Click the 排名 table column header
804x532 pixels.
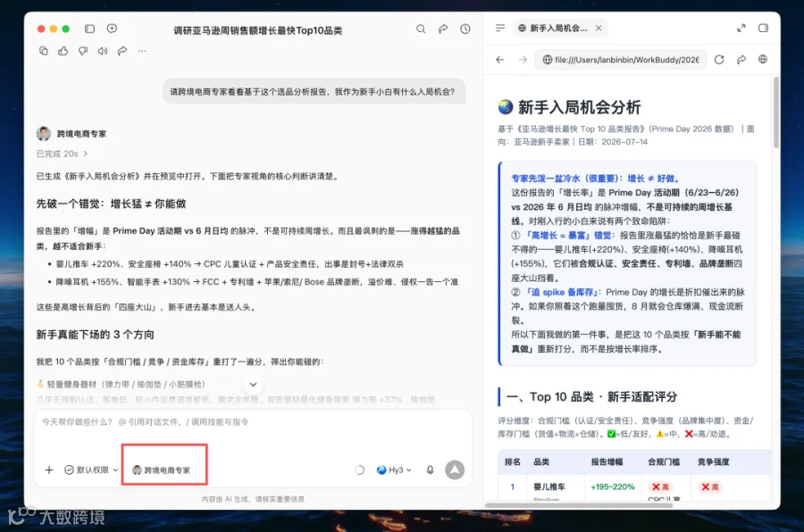coord(512,461)
